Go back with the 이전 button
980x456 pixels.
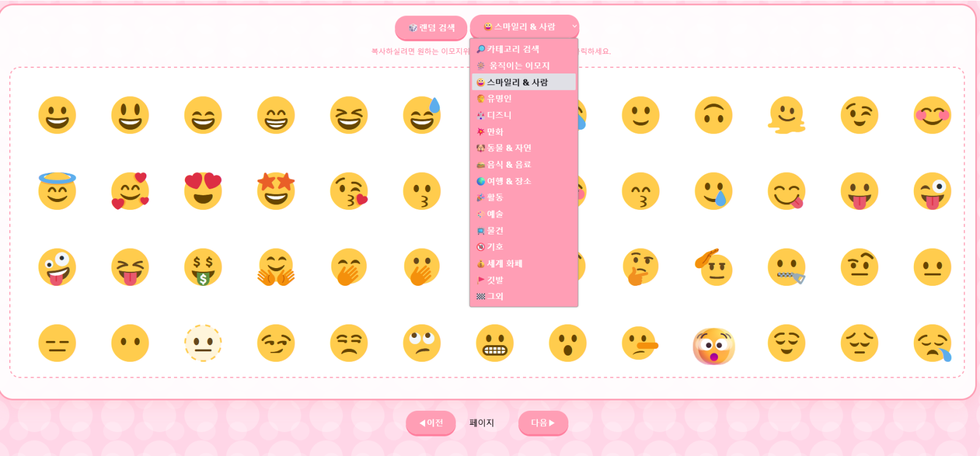pyautogui.click(x=431, y=423)
